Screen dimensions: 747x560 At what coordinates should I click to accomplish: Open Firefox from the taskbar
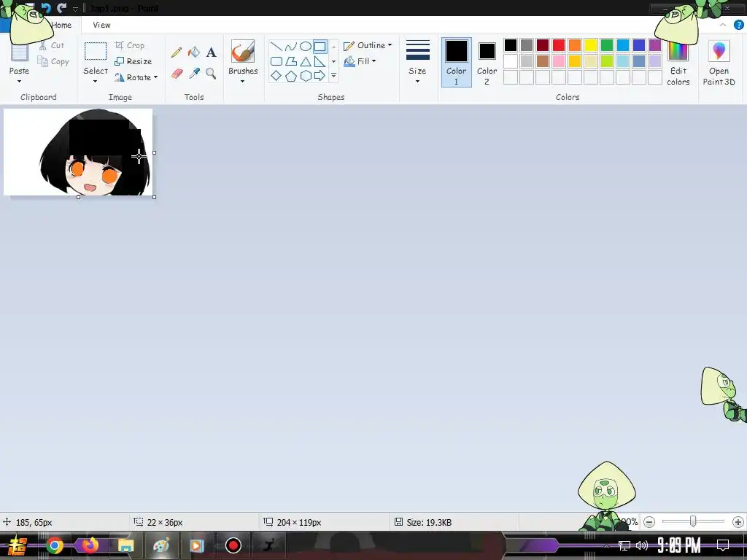tap(90, 545)
